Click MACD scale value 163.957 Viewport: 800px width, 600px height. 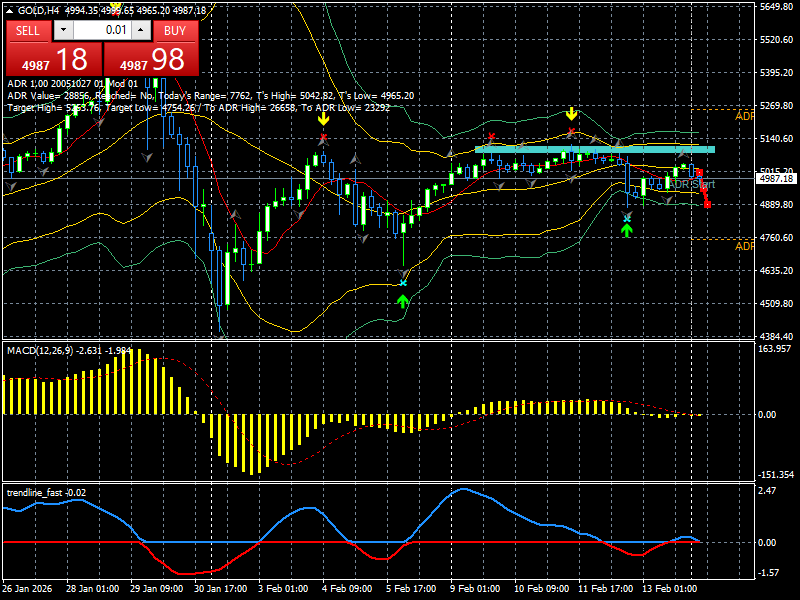point(774,349)
